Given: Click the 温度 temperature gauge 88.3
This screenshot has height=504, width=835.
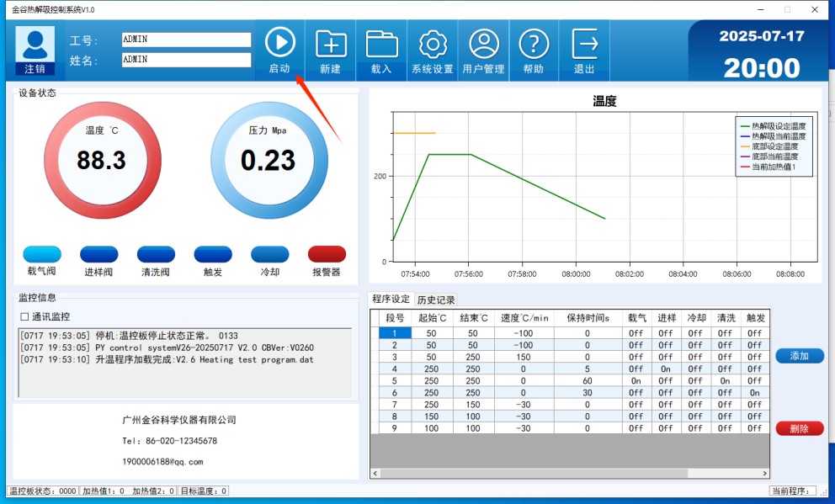Looking at the screenshot, I should 102,160.
